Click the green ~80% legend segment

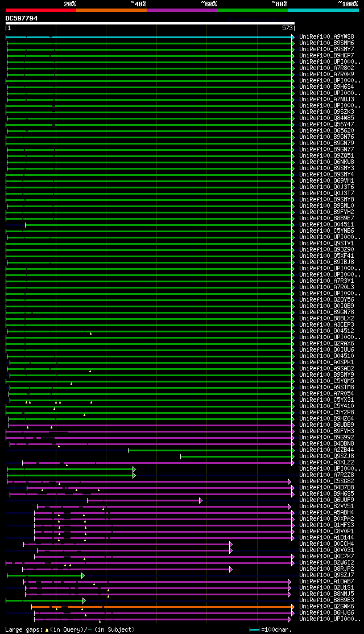tap(252, 10)
